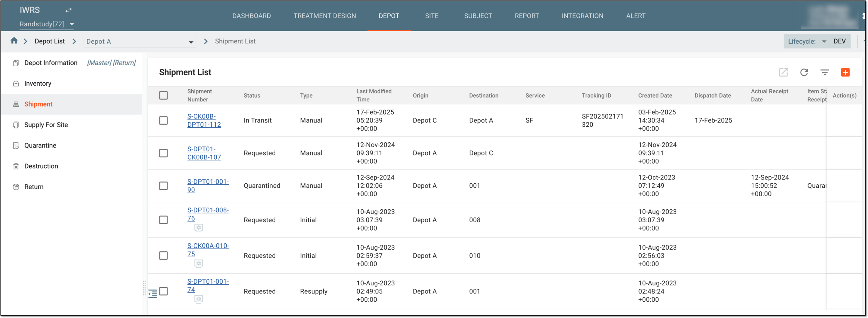This screenshot has width=868, height=318.
Task: Click the export shipment list icon
Action: [x=783, y=72]
